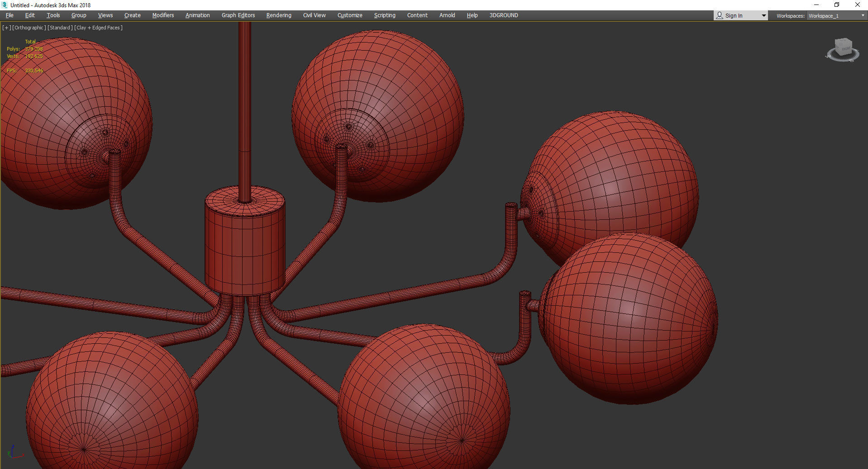Open the Rendering menu
This screenshot has height=469, width=868.
(x=279, y=15)
